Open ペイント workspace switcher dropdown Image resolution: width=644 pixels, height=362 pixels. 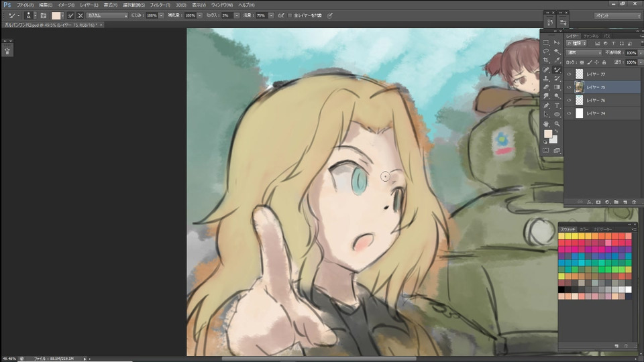click(x=618, y=15)
